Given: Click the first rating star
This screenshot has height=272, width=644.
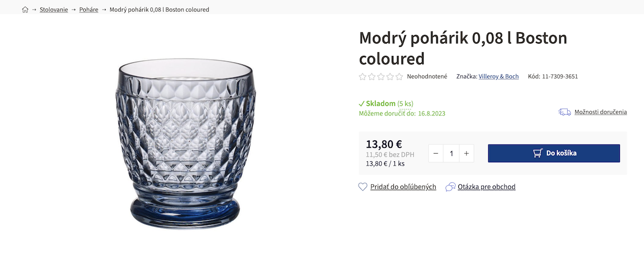Looking at the screenshot, I should click(x=363, y=76).
